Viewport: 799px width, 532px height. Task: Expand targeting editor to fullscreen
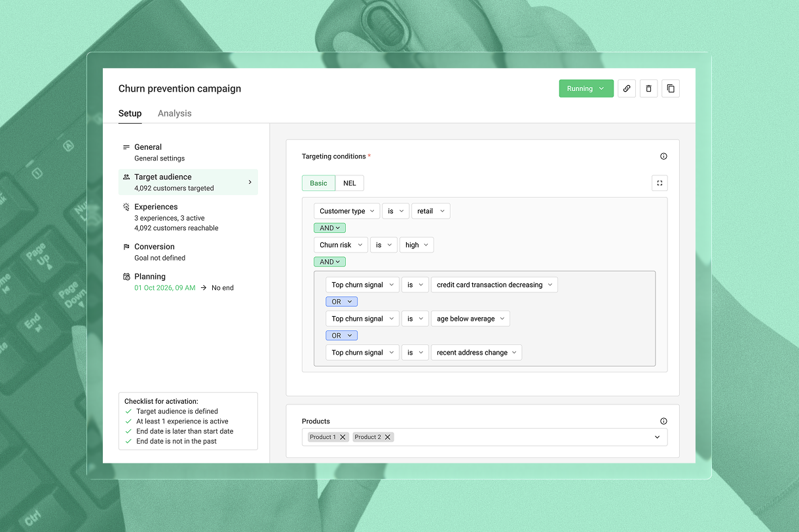point(660,183)
